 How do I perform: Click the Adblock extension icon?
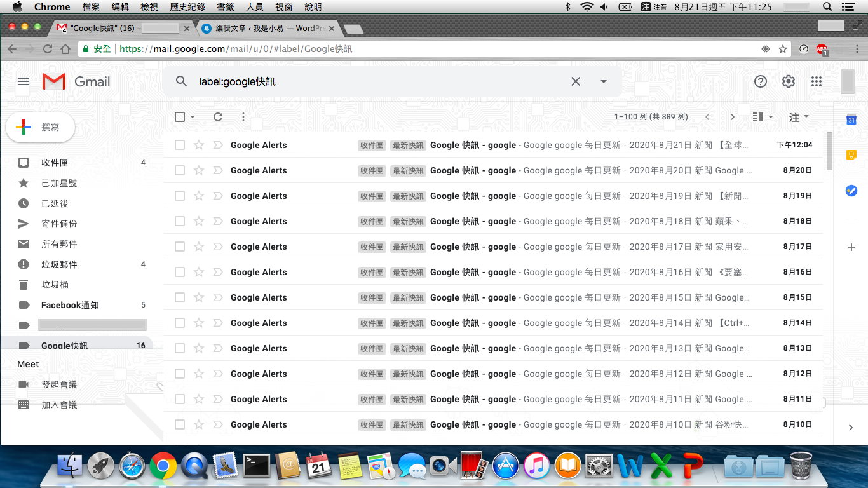(x=822, y=50)
